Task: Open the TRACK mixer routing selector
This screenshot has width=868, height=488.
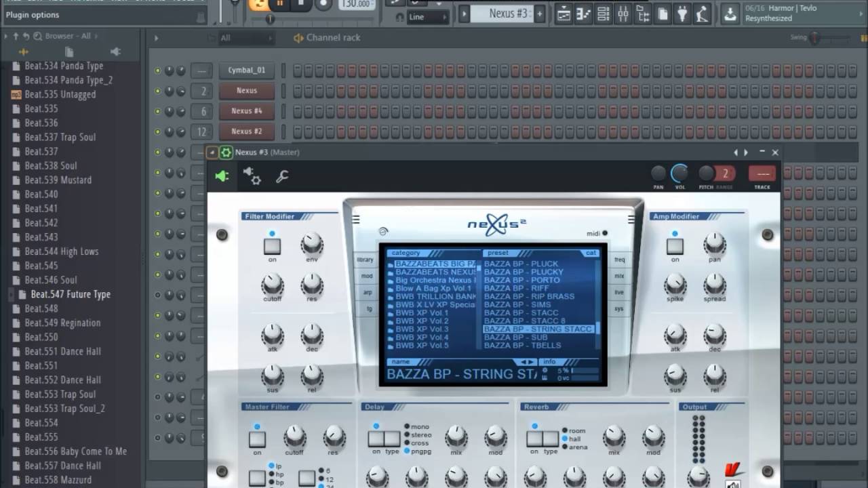Action: [762, 174]
